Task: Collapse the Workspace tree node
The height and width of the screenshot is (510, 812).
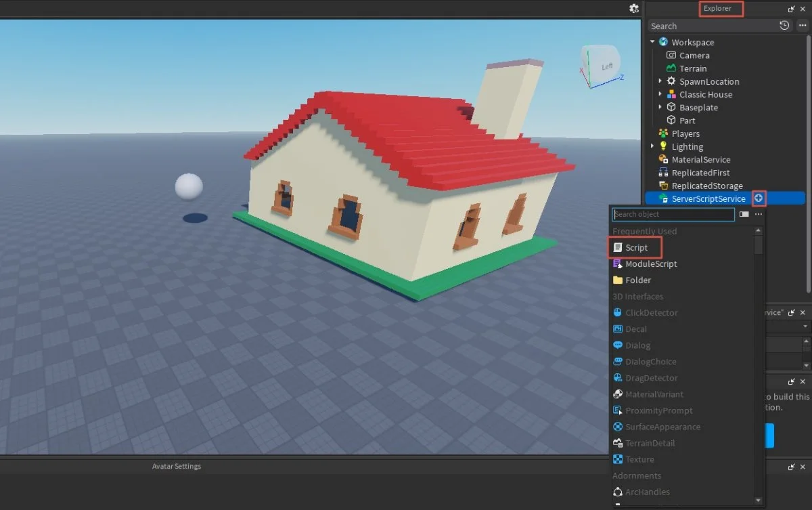Action: (652, 42)
